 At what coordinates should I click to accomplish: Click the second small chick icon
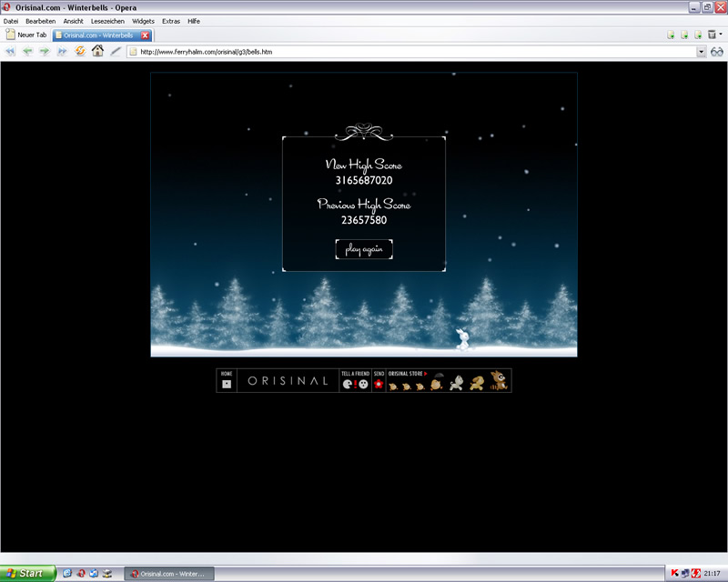coord(407,386)
